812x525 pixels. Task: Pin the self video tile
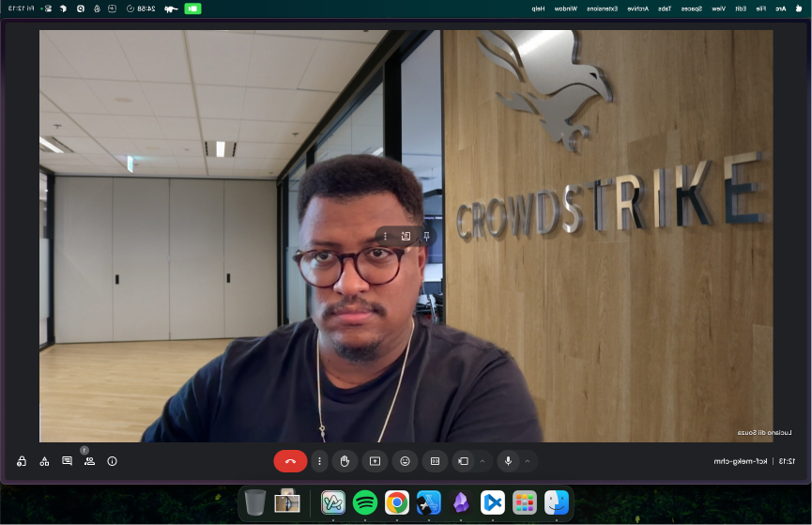tap(426, 237)
